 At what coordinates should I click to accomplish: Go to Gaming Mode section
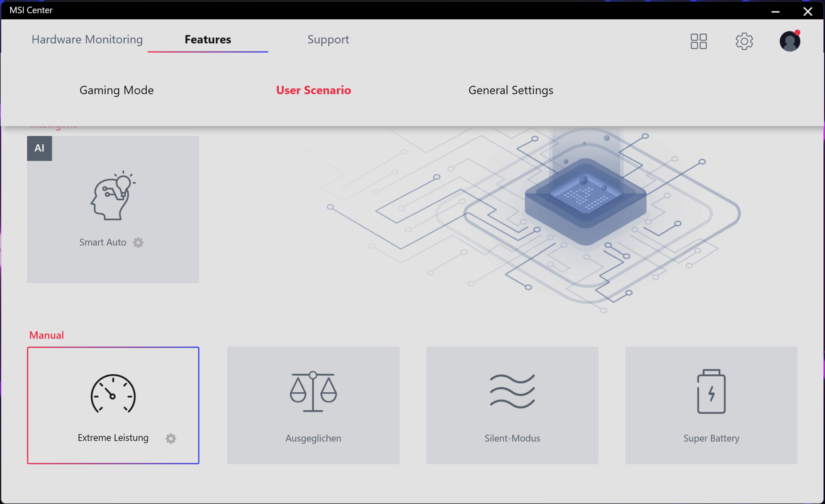pyautogui.click(x=116, y=90)
